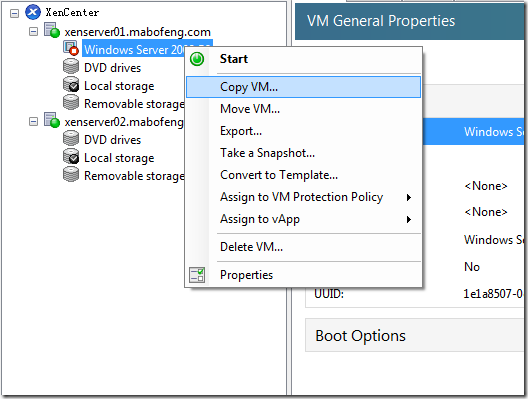The height and width of the screenshot is (399, 528).
Task: Click the UUID: label
Action: pyautogui.click(x=329, y=294)
